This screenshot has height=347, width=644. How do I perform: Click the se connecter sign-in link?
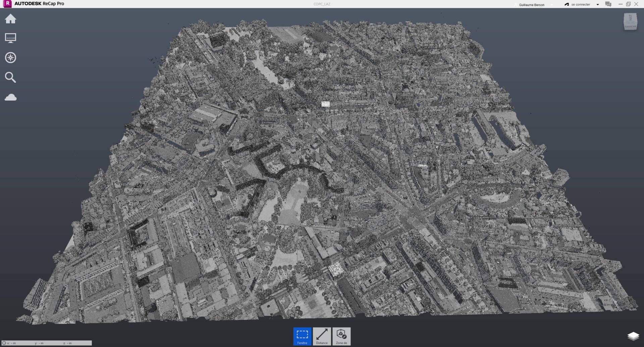(580, 4)
